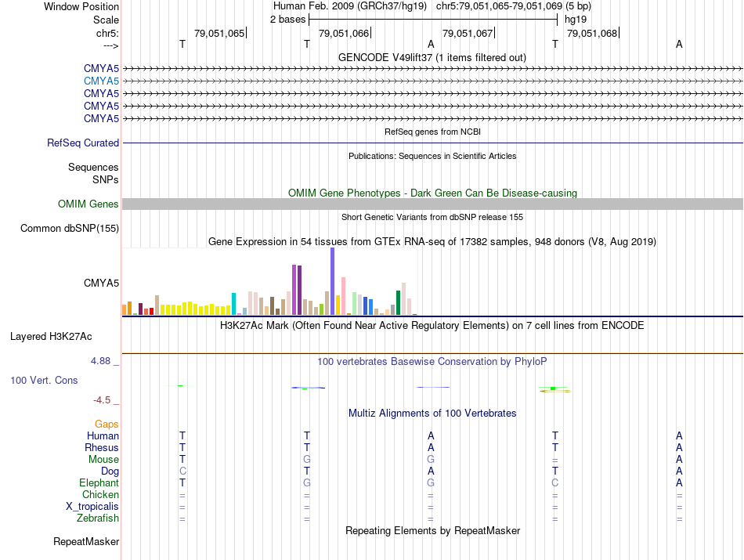
Task: Click the Scale label on the left
Action: click(106, 20)
